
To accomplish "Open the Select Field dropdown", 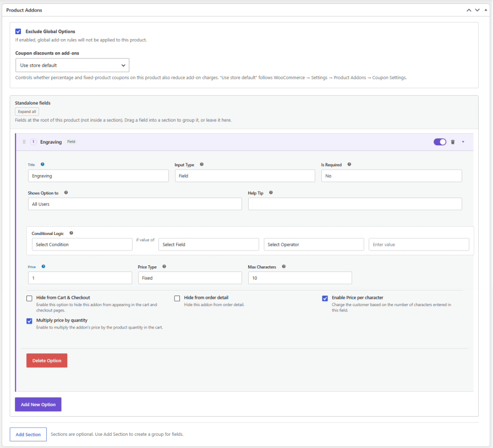I will tap(209, 244).
